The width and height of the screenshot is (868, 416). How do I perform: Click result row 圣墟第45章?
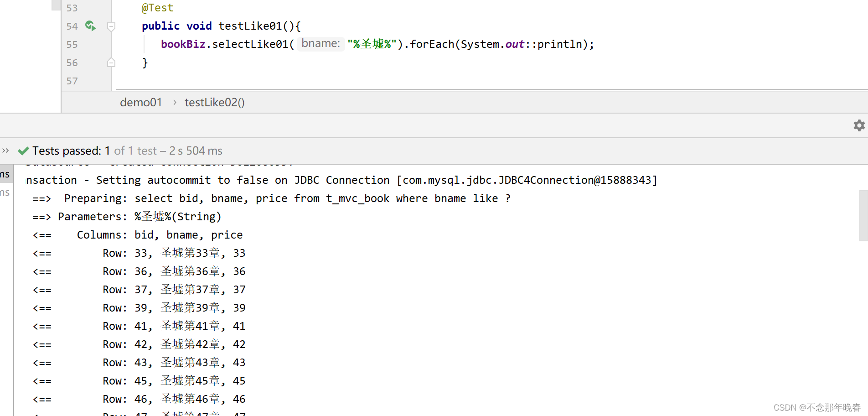(139, 381)
